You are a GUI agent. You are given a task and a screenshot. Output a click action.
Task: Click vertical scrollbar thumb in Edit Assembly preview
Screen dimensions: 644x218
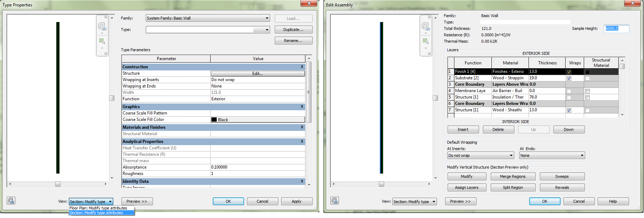tap(435, 98)
